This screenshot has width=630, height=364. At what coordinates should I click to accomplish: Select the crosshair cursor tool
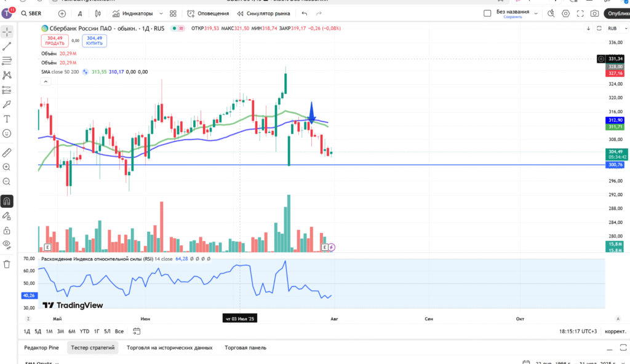pyautogui.click(x=7, y=32)
